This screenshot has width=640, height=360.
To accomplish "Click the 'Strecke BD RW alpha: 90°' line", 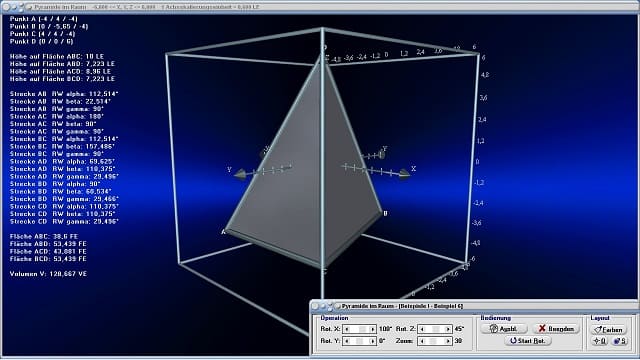I will [55, 184].
